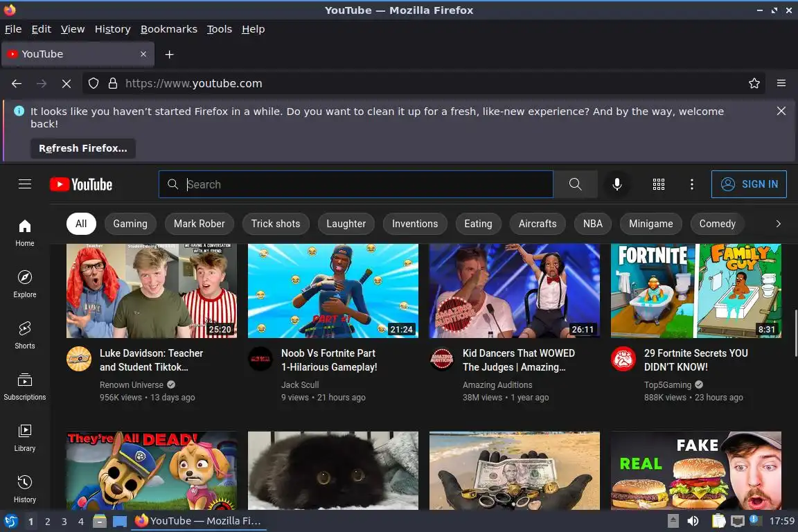Open the Help menu
This screenshot has width=798, height=532.
click(253, 29)
